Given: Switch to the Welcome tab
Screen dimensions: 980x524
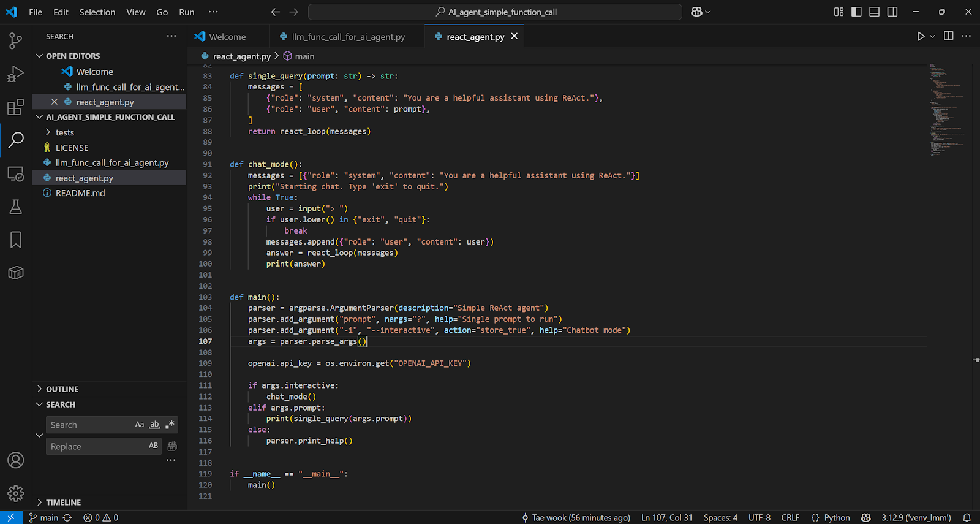Looking at the screenshot, I should 228,37.
